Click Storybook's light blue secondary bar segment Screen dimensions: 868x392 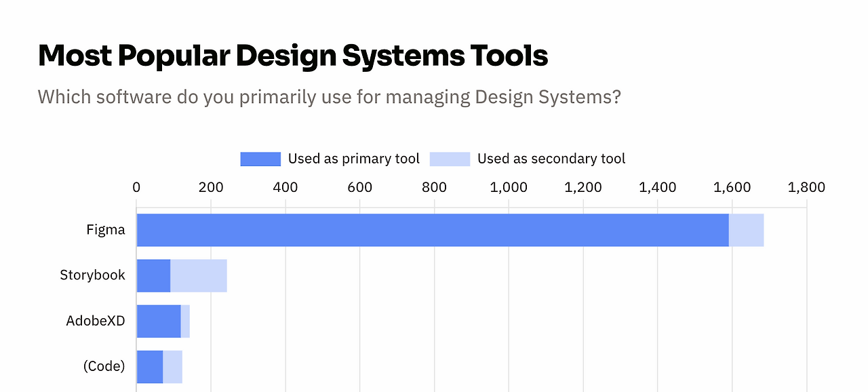(199, 275)
